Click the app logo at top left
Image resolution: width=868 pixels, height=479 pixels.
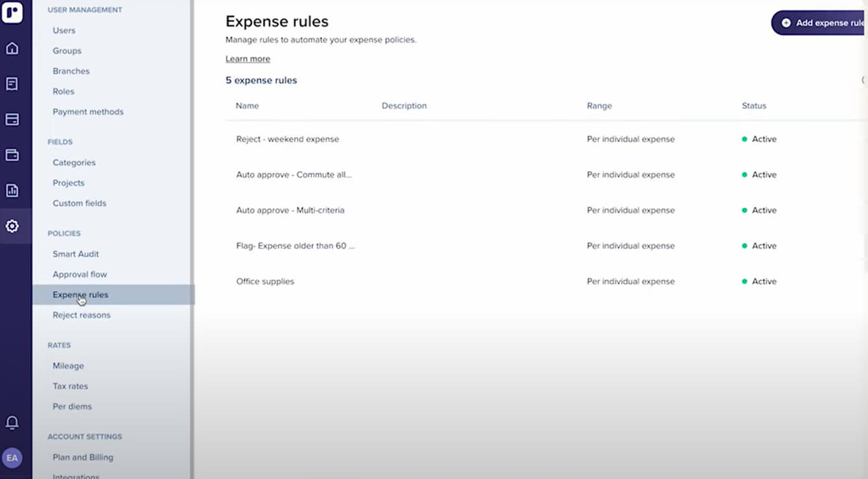(12, 13)
